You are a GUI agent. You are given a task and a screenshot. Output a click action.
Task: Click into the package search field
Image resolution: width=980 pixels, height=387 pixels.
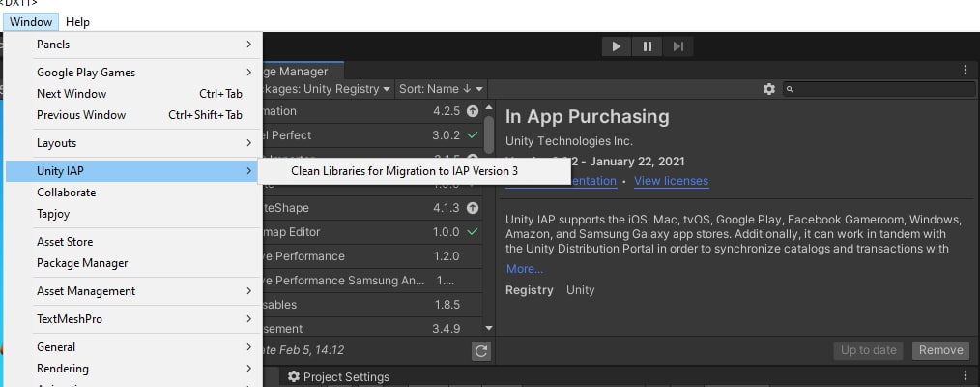[x=879, y=89]
